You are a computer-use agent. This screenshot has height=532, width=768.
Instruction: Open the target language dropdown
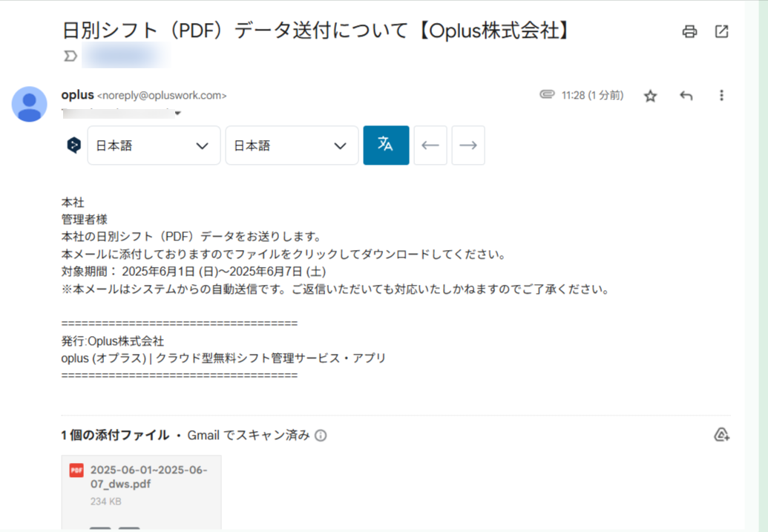point(292,145)
